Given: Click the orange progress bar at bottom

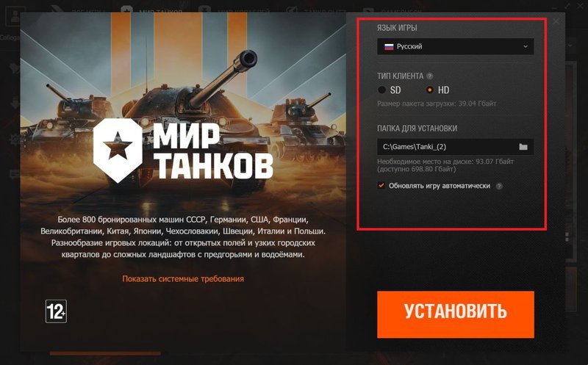Looking at the screenshot, I should (x=105, y=353).
